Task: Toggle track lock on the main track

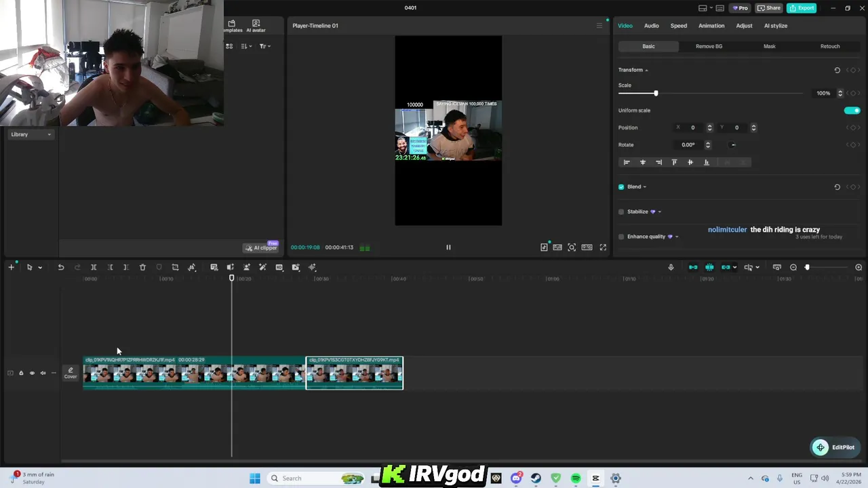Action: 21,373
